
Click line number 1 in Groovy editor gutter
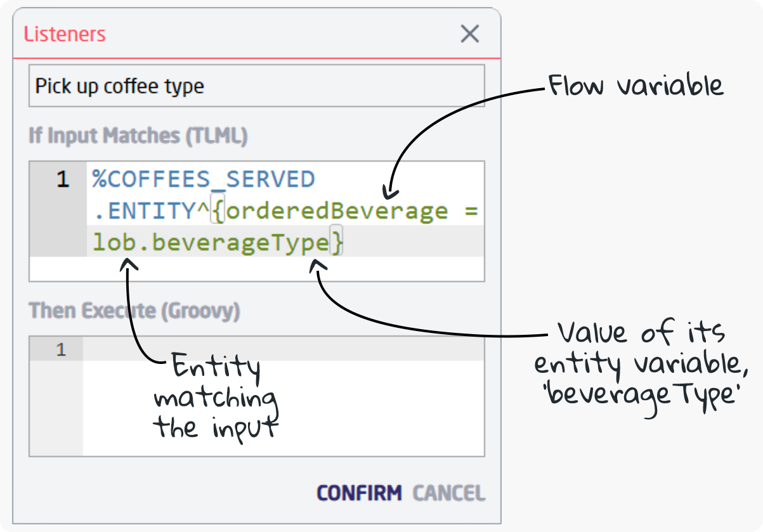coord(62,348)
